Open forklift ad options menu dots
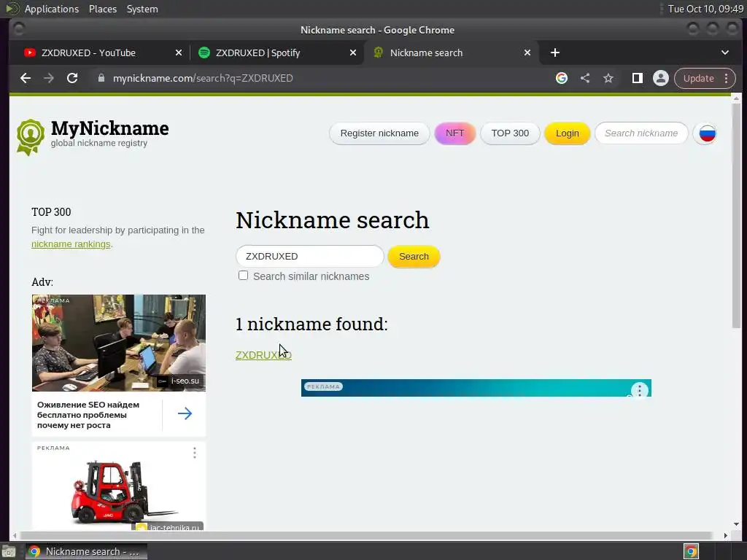Image resolution: width=747 pixels, height=560 pixels. pos(194,453)
